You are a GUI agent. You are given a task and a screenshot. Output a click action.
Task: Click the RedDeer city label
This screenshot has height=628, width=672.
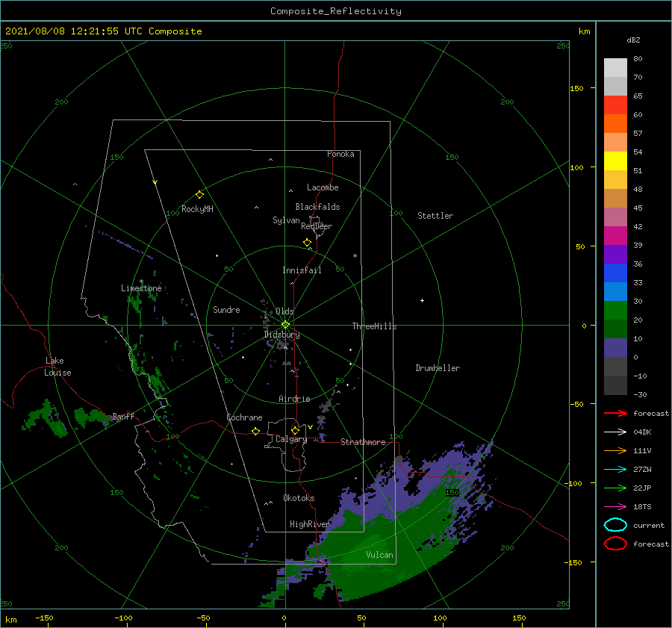tap(317, 226)
